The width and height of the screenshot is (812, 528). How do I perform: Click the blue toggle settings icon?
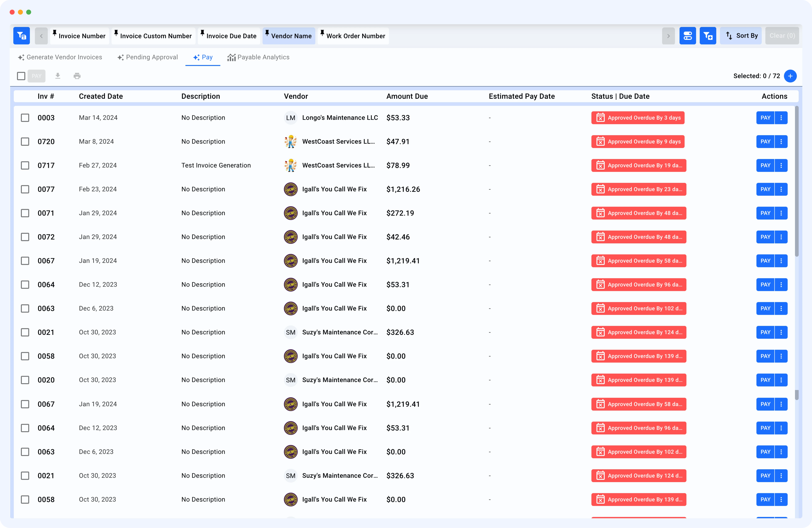click(687, 35)
